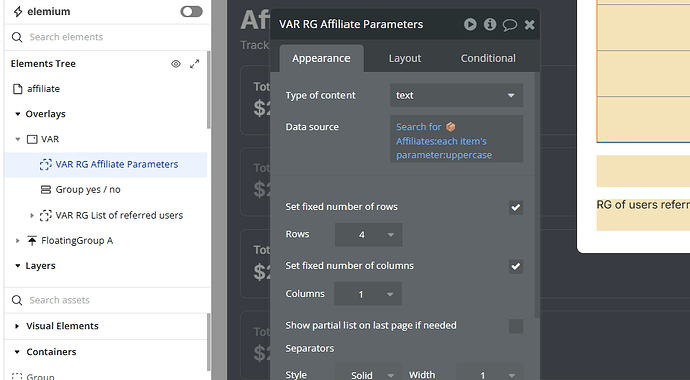This screenshot has width=690, height=380.
Task: Toggle the Elements Tree eye visibility icon
Action: 176,64
